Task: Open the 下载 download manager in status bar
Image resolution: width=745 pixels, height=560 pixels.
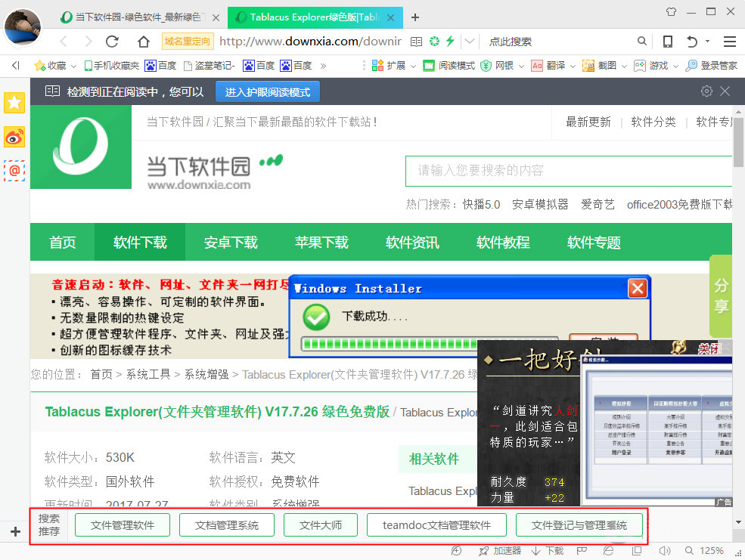Action: click(548, 551)
